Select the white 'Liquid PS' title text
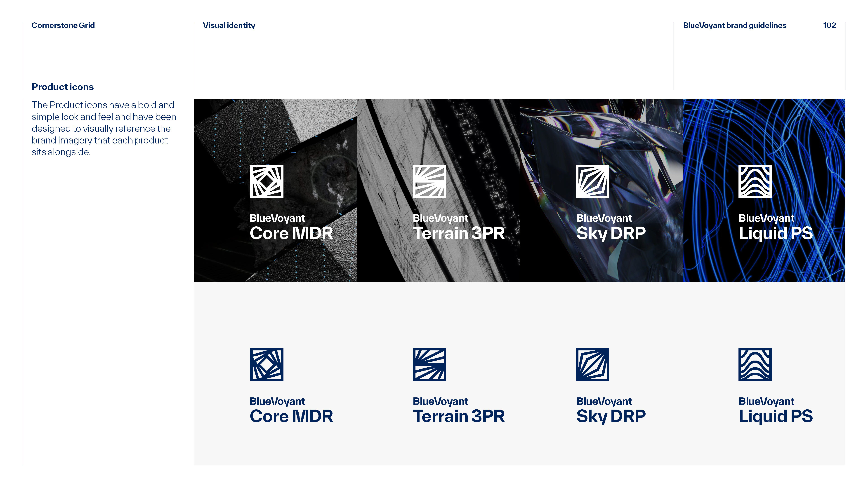The width and height of the screenshot is (868, 488). [776, 234]
